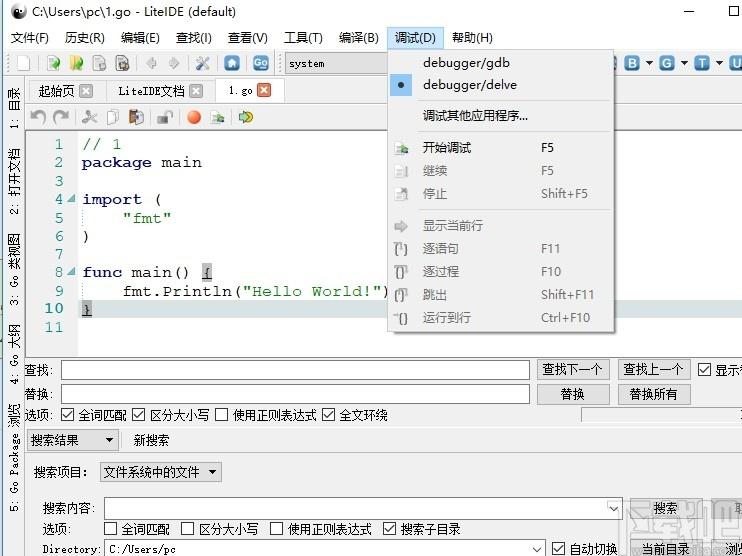Viewport: 742px width, 556px height.
Task: Click the Save file icon
Action: [99, 63]
